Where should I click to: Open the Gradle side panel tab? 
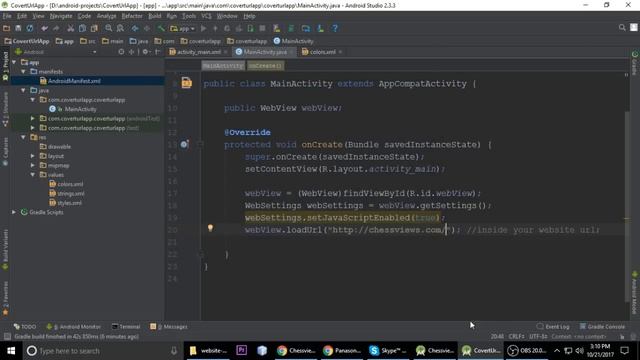635,63
